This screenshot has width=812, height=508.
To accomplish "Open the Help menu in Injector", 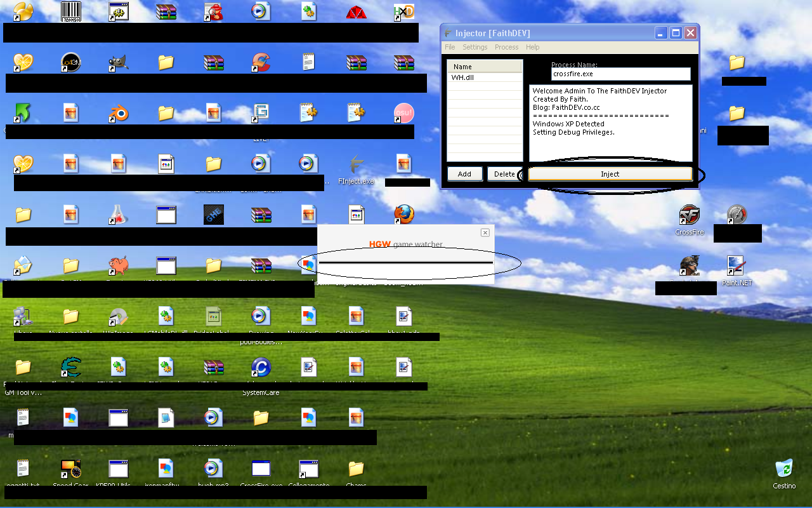I will click(x=532, y=47).
